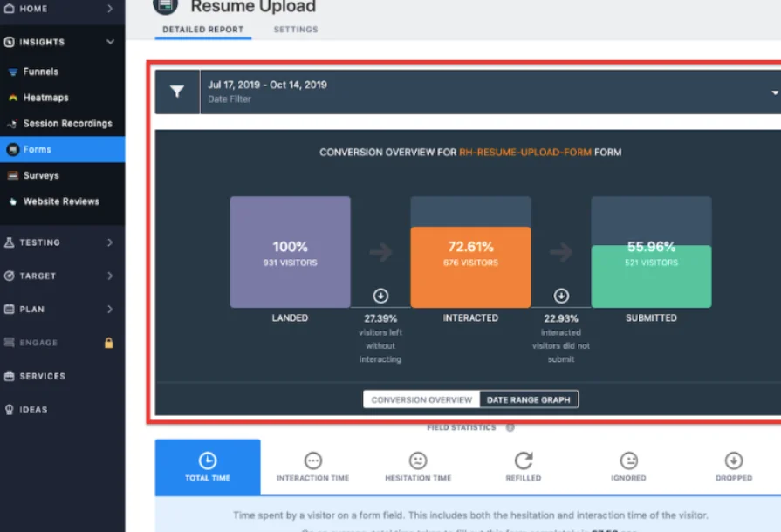This screenshot has width=781, height=532.
Task: Click the Landed 100% purple bar
Action: 290,252
